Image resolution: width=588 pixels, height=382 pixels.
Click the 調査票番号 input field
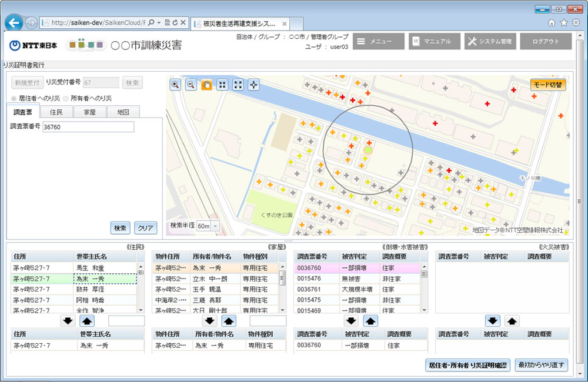pyautogui.click(x=88, y=127)
